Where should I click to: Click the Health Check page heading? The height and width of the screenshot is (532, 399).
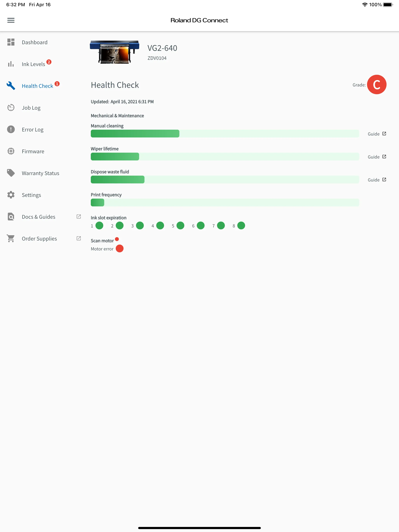tap(115, 85)
